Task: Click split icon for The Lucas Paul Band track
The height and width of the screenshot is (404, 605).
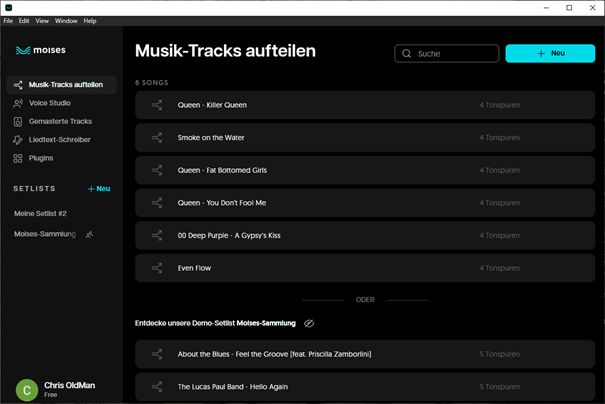Action: (x=157, y=387)
